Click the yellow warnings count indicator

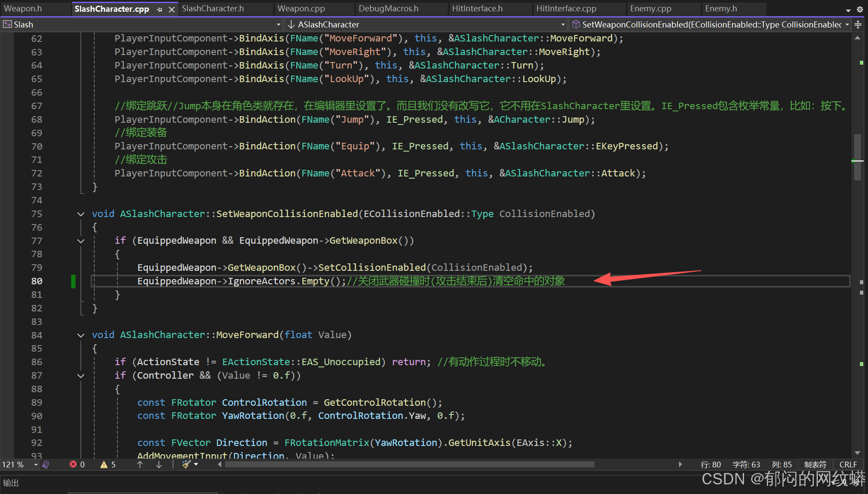point(108,464)
